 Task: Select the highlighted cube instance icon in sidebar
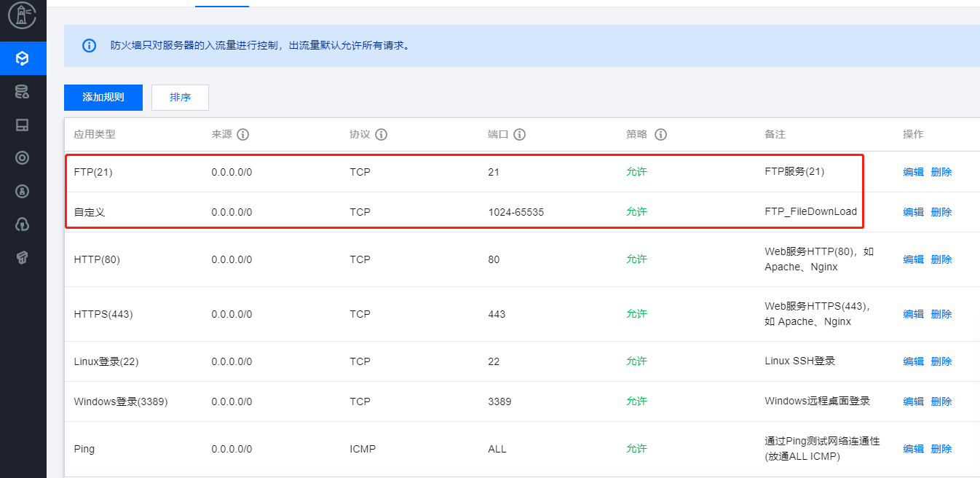point(23,58)
